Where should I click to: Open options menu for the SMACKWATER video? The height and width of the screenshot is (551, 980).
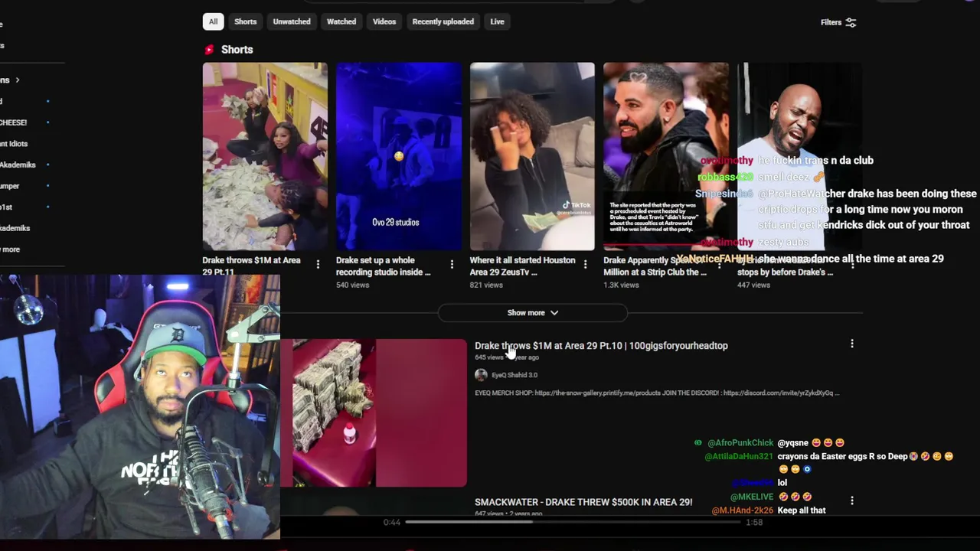[x=851, y=500]
